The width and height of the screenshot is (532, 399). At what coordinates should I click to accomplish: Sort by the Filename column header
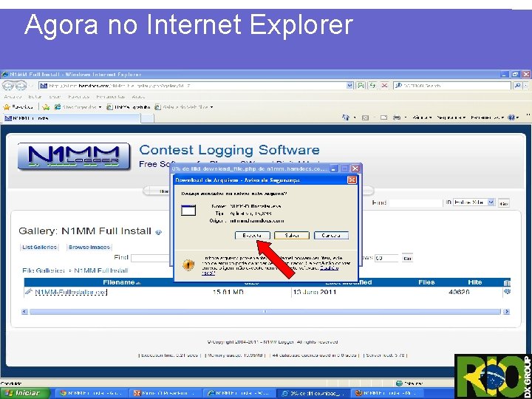pos(119,282)
